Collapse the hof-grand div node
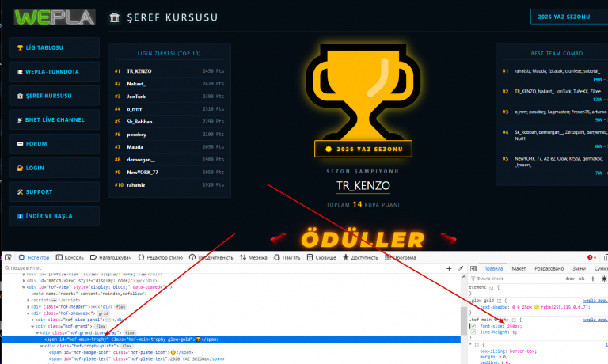The width and height of the screenshot is (608, 364). point(33,326)
